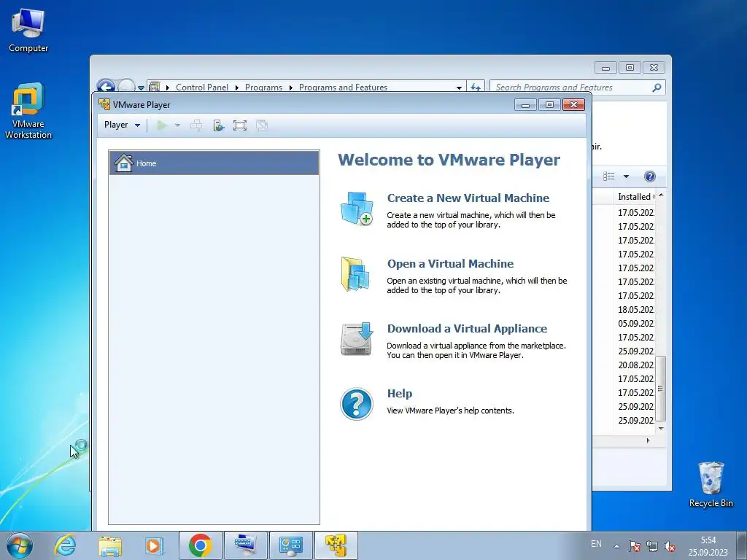Click the scroll up arrow in programs list
This screenshot has height=560, width=747.
(661, 195)
